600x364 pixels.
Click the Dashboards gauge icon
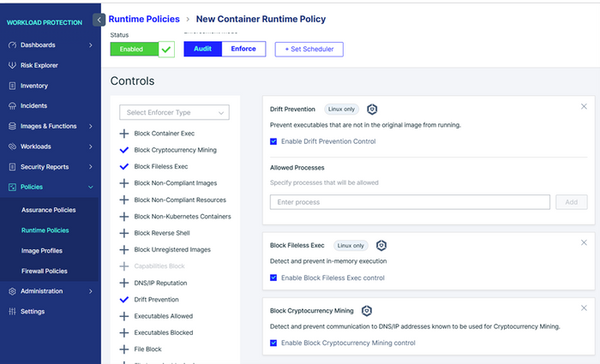pyautogui.click(x=12, y=45)
